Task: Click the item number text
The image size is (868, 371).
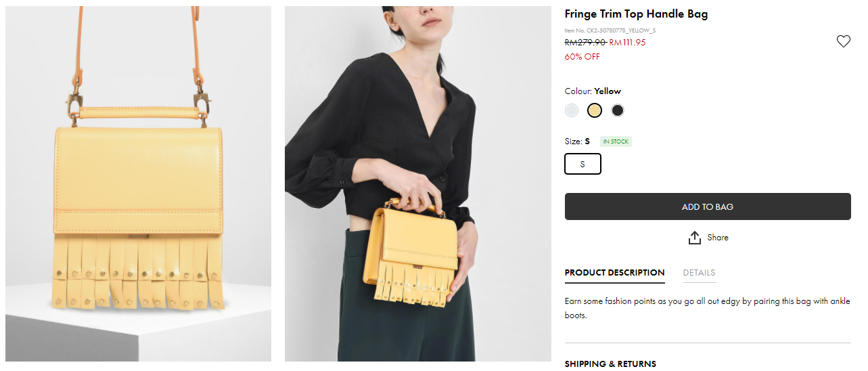Action: point(610,30)
